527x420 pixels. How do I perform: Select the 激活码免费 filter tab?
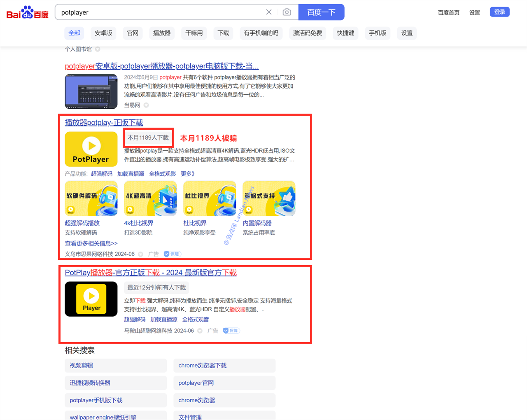[308, 33]
